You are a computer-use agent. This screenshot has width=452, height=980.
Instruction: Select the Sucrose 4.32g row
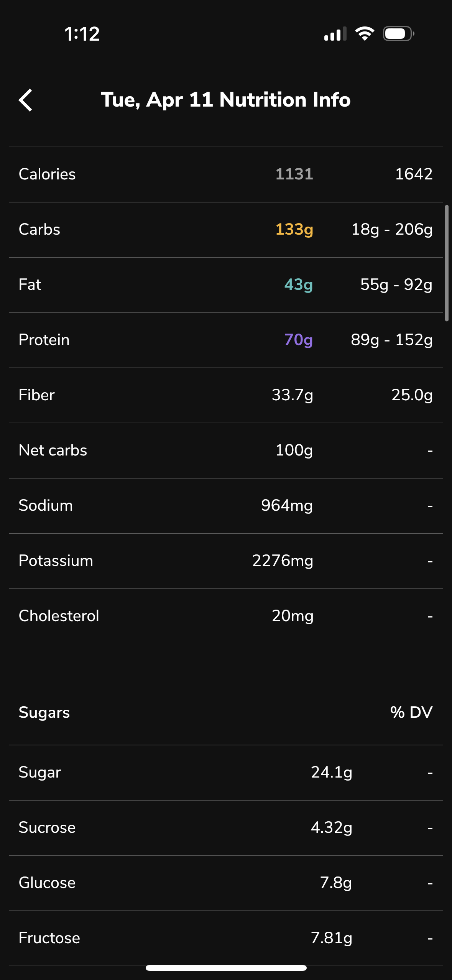pos(226,828)
